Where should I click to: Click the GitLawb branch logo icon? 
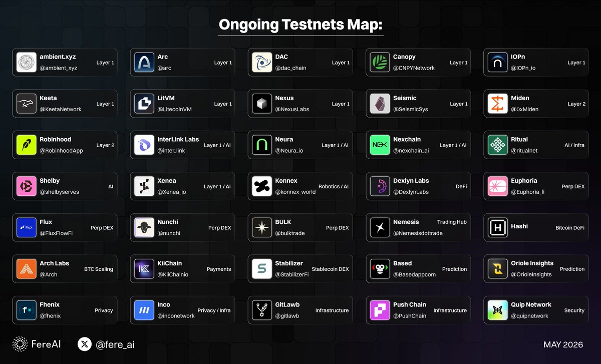coord(262,310)
